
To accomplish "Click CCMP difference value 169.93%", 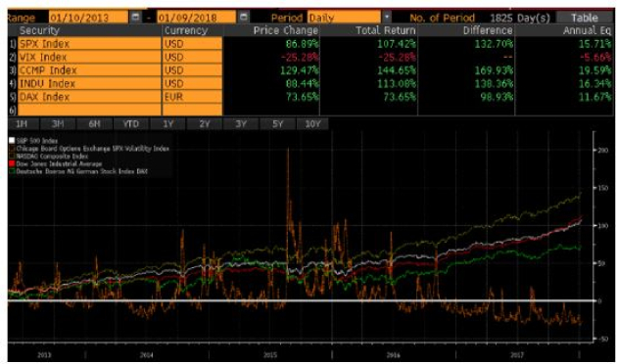I will [494, 70].
